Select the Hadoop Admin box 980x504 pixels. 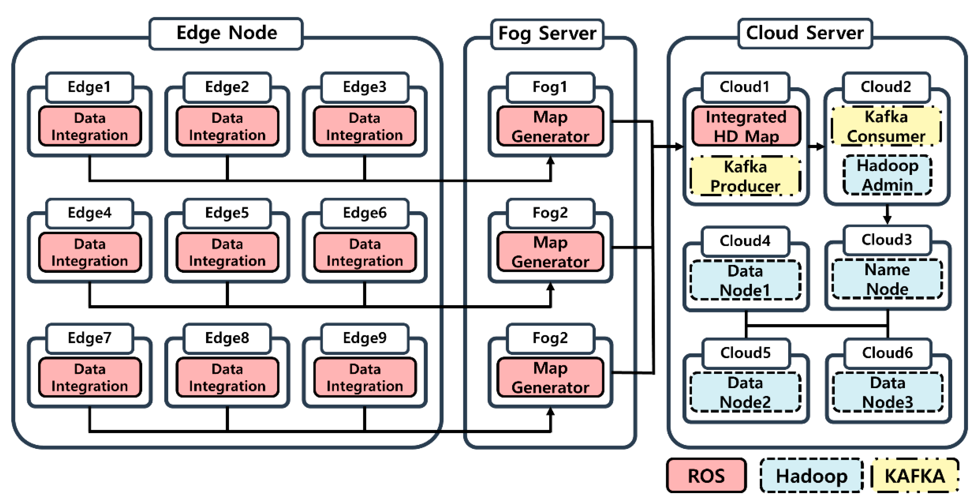[887, 175]
